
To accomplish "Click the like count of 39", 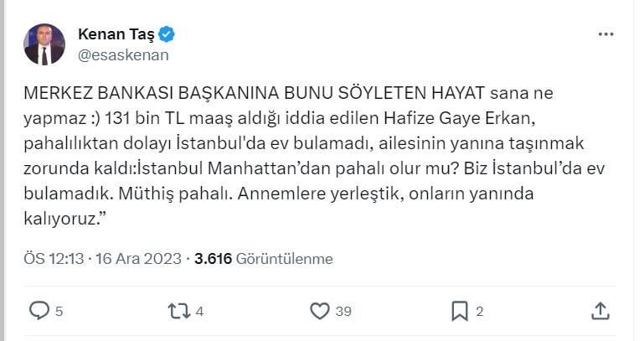I will 343,312.
